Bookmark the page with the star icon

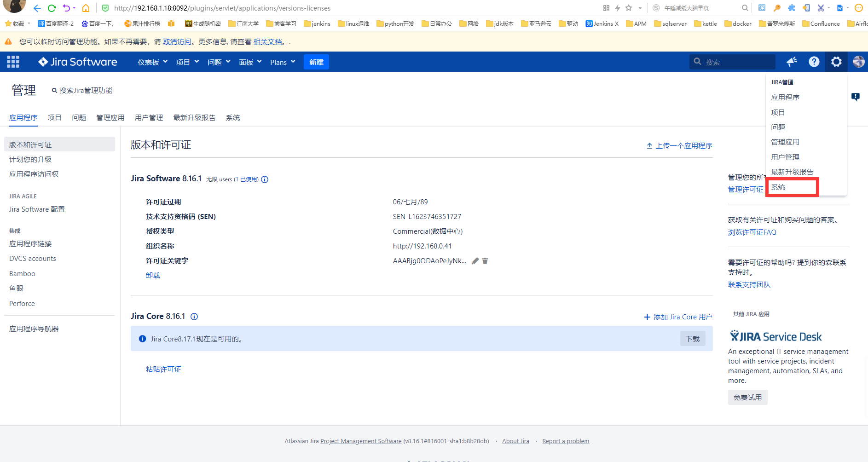pos(629,8)
